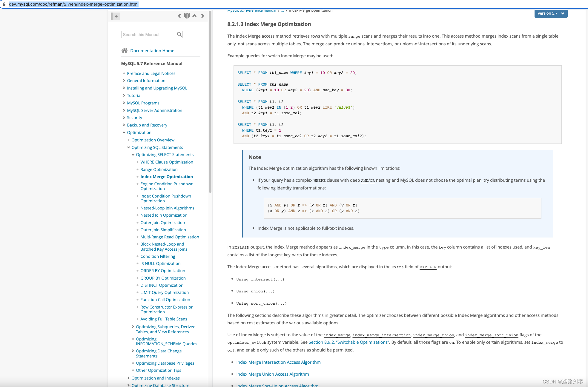
Task: Open Range Optimization page
Action: (159, 169)
